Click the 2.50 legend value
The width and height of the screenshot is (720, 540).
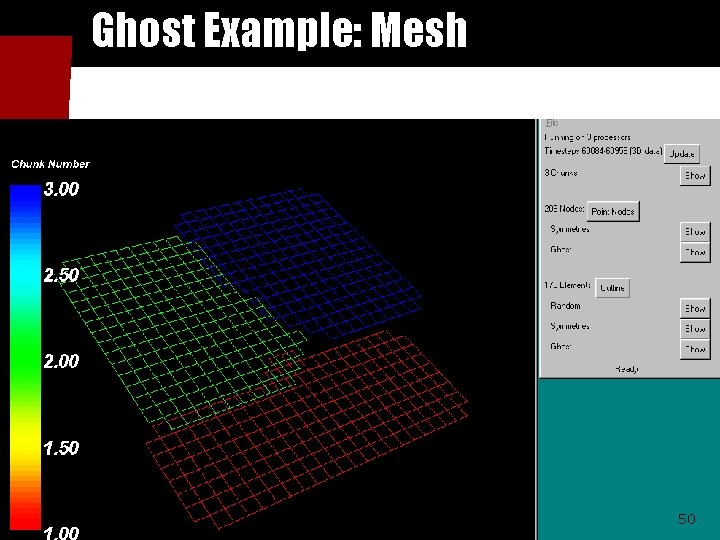tap(62, 275)
